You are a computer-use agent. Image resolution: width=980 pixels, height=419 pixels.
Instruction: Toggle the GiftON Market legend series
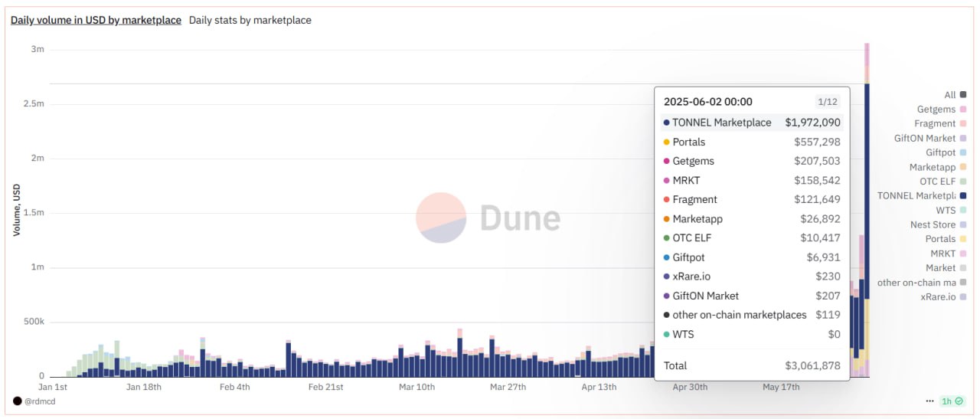coord(930,139)
